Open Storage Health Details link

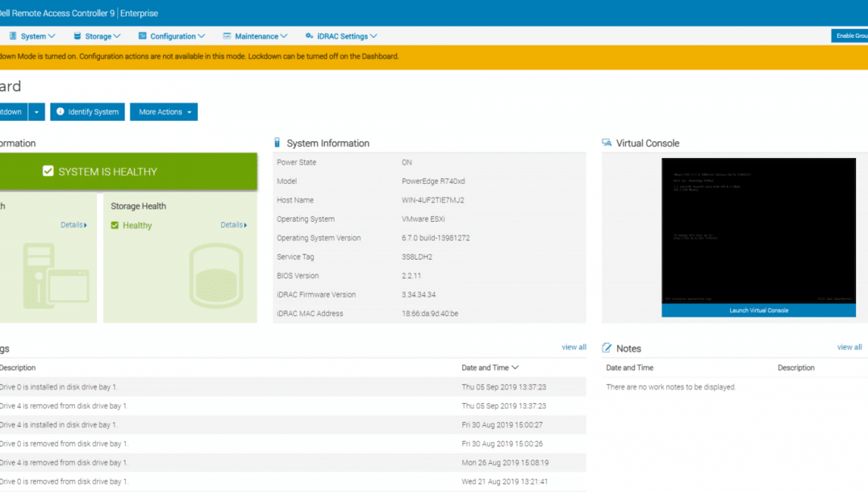tap(234, 225)
